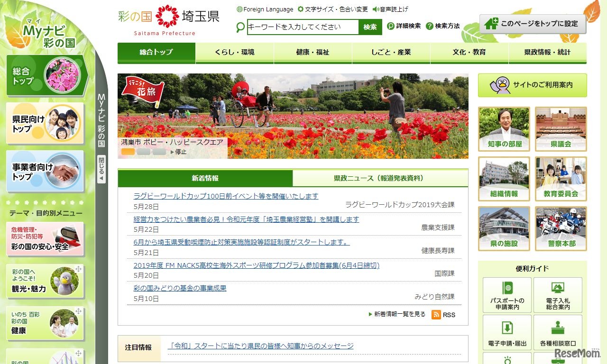Click the gear icon for 文字サイズ・色合い変更
The width and height of the screenshot is (607, 364).
(x=301, y=9)
